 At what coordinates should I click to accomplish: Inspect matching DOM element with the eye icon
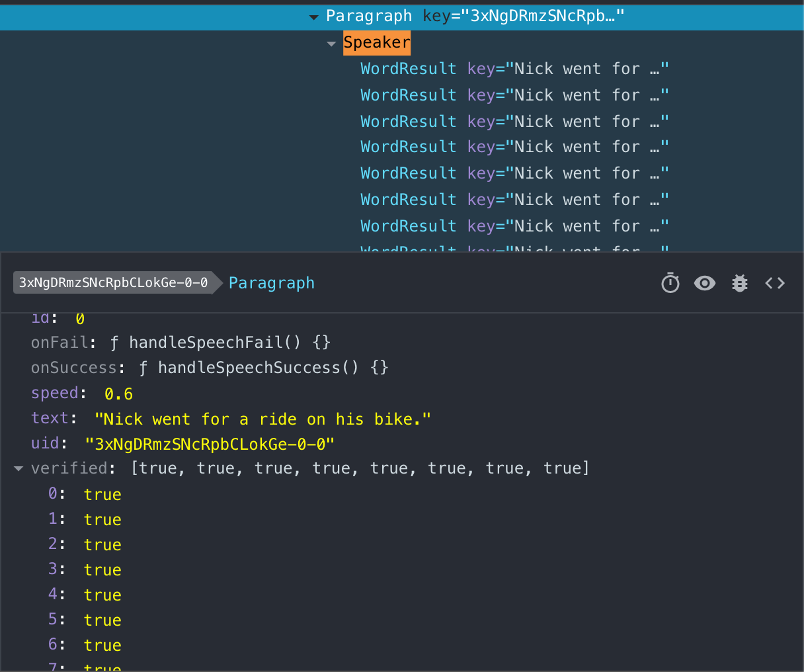704,282
